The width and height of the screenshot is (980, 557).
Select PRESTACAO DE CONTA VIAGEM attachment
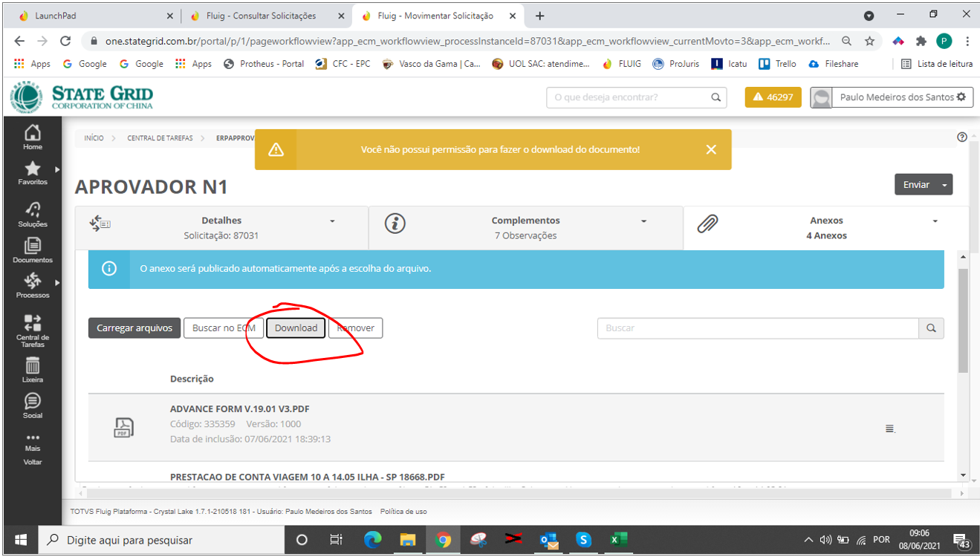pos(308,477)
